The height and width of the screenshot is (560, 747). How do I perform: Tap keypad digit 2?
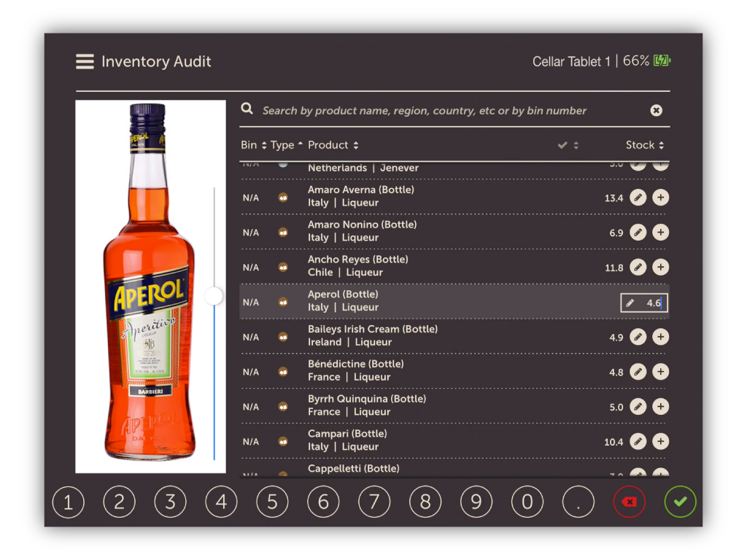click(119, 502)
